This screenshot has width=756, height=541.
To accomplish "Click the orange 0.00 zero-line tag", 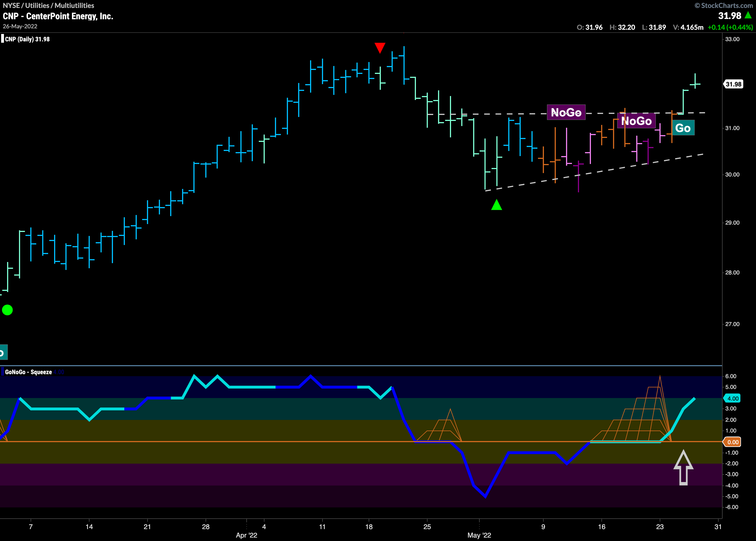I will 732,442.
